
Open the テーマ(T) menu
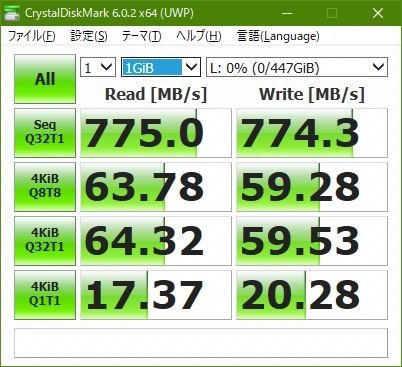pyautogui.click(x=142, y=36)
